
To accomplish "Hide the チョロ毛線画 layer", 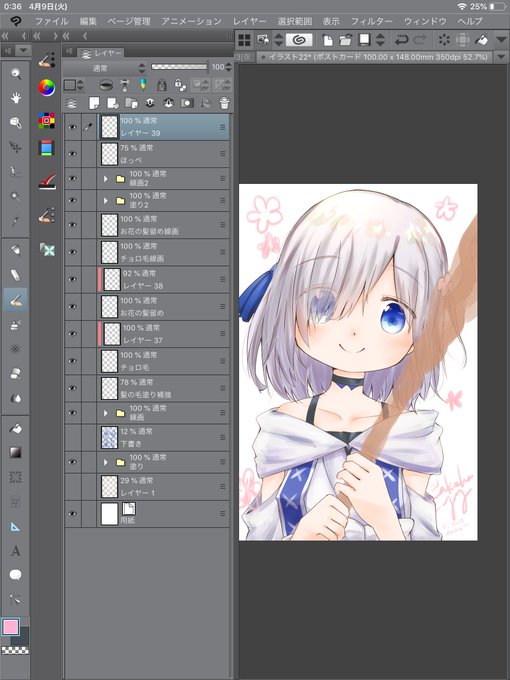I will 72,252.
